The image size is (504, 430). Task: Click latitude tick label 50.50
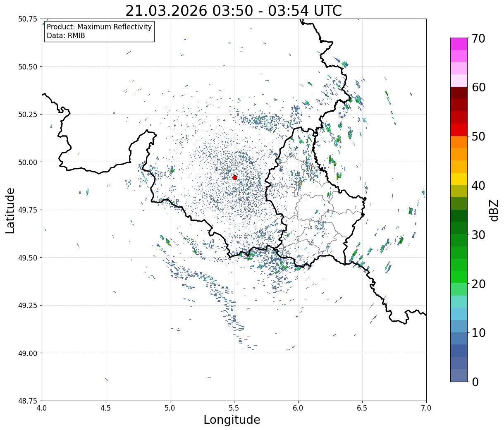[x=28, y=67]
